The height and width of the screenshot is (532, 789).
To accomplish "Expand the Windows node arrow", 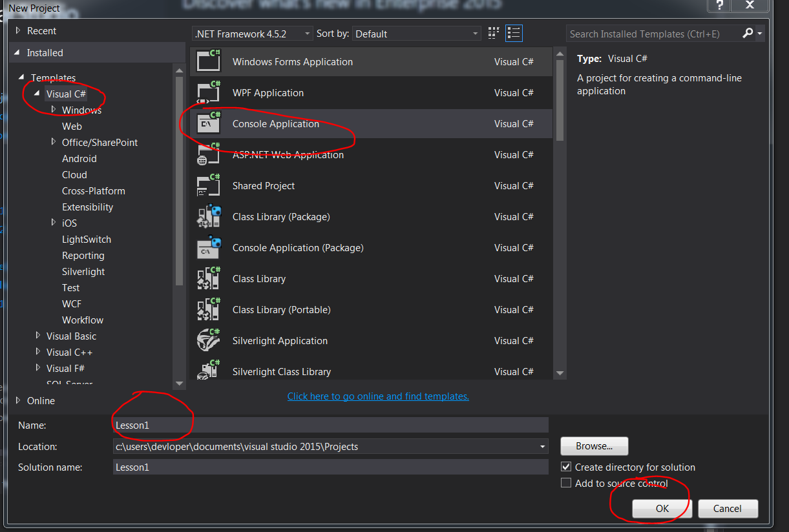I will tap(54, 110).
